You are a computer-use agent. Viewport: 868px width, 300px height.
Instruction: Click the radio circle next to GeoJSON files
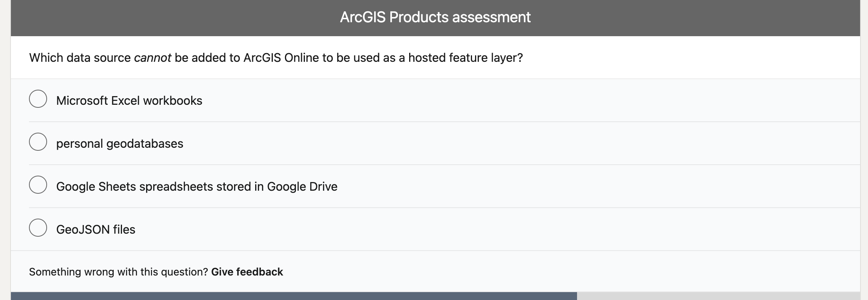[x=38, y=229]
